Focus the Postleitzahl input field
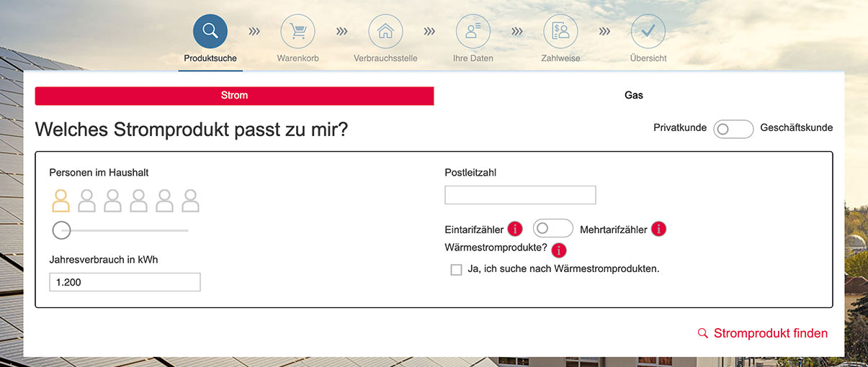868x367 pixels. point(520,195)
